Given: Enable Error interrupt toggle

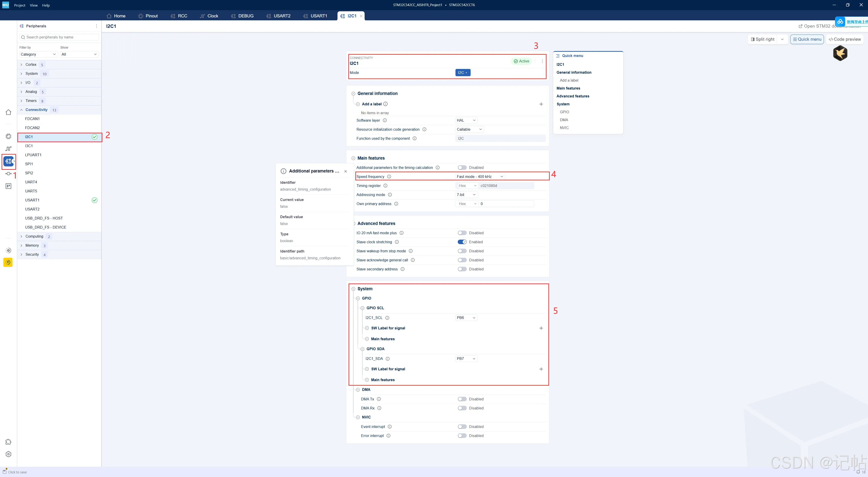Looking at the screenshot, I should point(462,436).
